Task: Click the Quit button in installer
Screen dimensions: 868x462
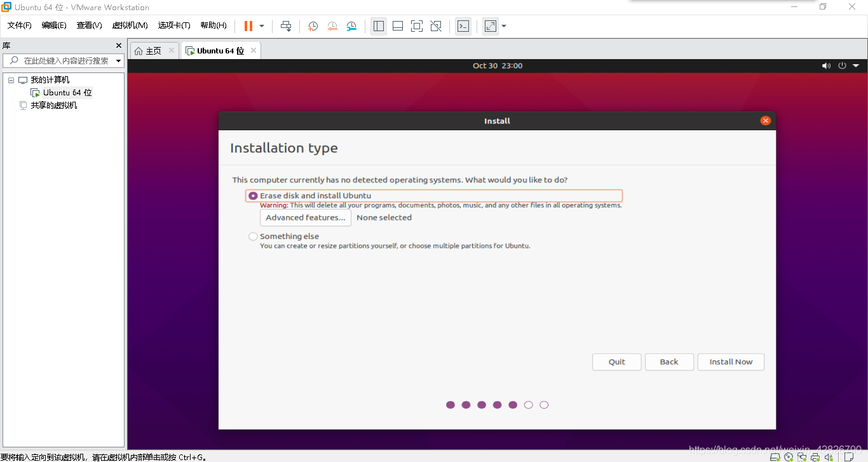Action: tap(616, 362)
